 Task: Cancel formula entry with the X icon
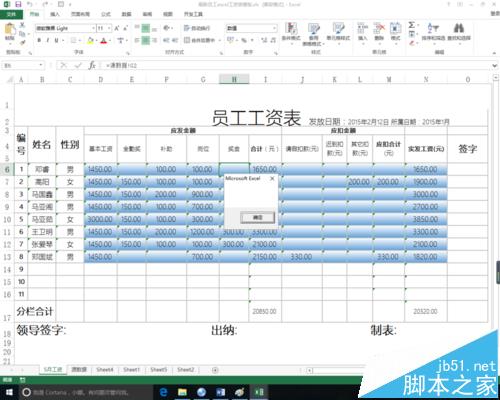pyautogui.click(x=63, y=65)
